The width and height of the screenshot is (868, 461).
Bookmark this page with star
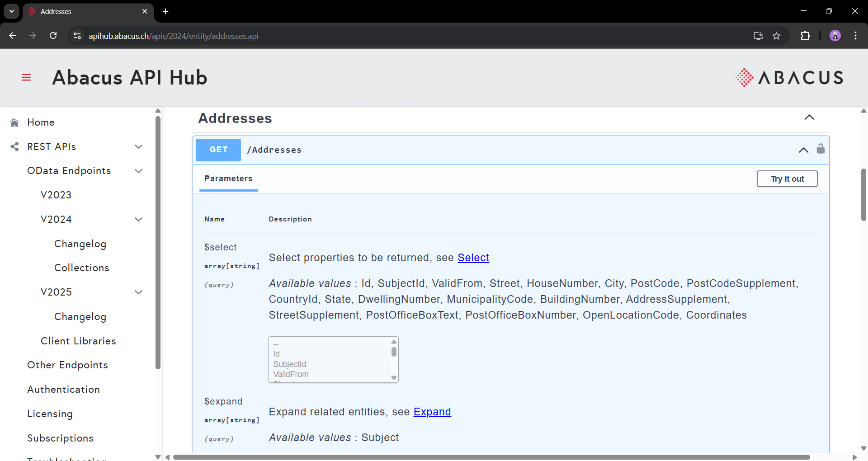click(776, 36)
